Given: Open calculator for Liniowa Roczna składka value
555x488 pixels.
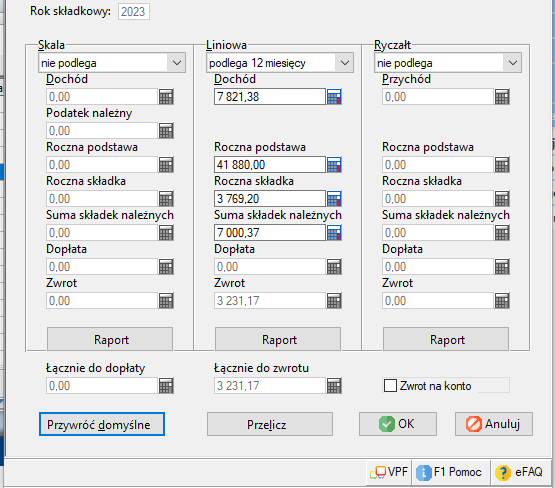Looking at the screenshot, I should point(334,199).
